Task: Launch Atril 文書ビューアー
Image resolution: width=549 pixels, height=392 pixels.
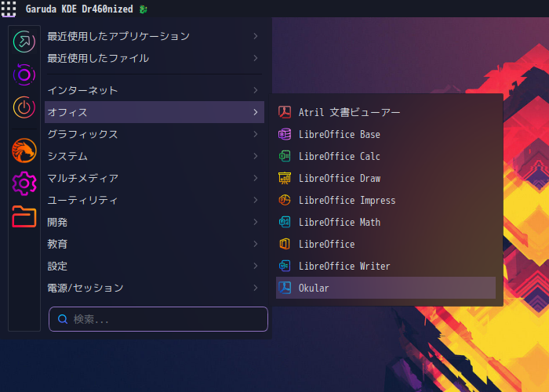Action: coord(386,112)
